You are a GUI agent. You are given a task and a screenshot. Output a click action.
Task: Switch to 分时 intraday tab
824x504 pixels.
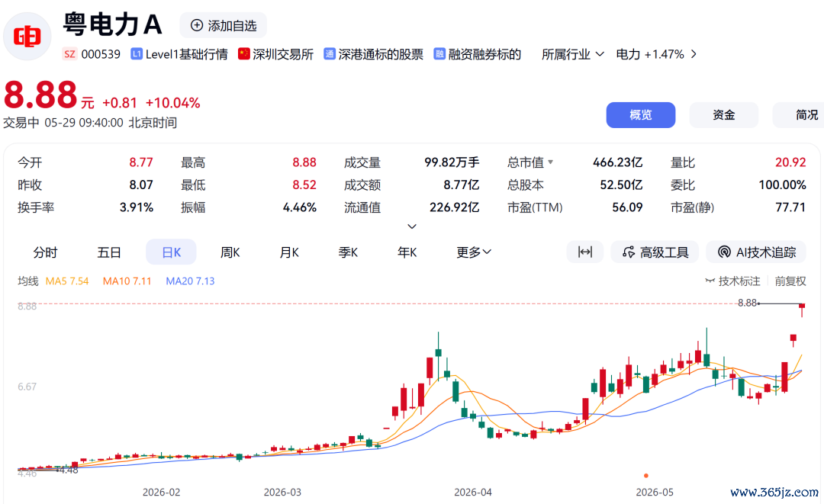45,252
